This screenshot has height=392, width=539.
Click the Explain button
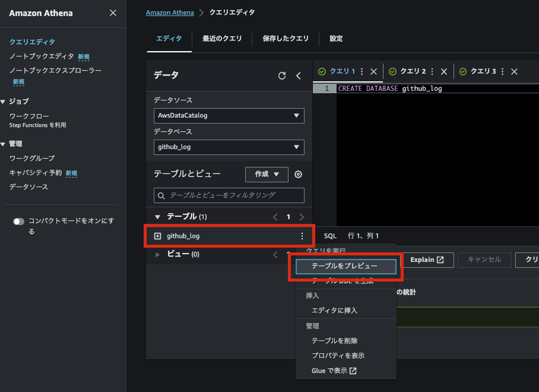pos(428,260)
